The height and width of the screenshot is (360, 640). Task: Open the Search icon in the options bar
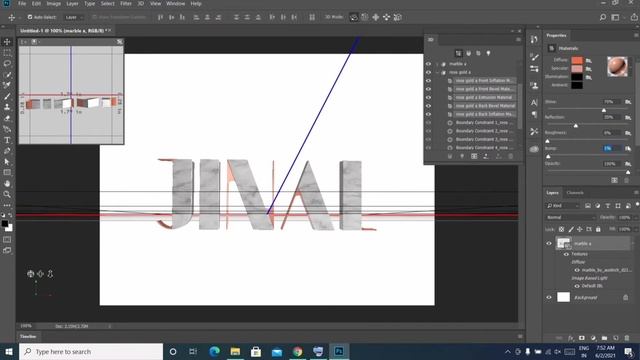point(603,17)
